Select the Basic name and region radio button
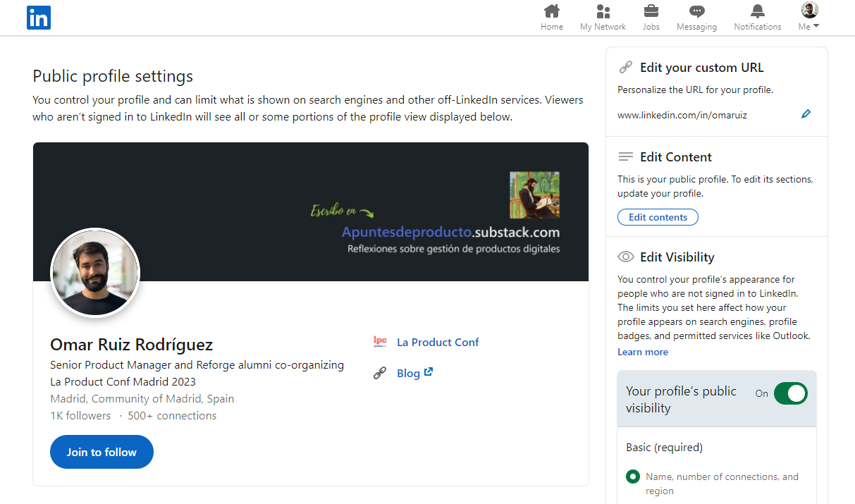This screenshot has width=855, height=504. click(633, 477)
